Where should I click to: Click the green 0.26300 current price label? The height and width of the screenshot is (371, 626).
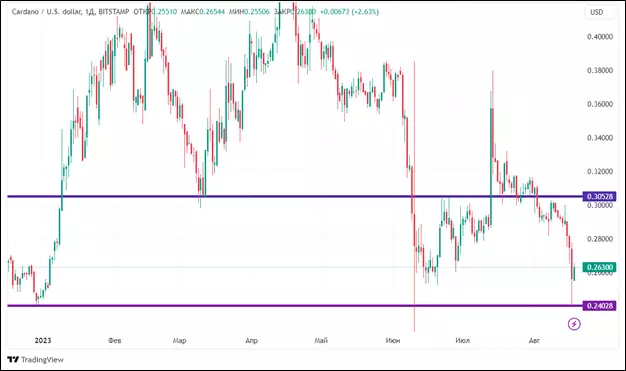(x=599, y=267)
